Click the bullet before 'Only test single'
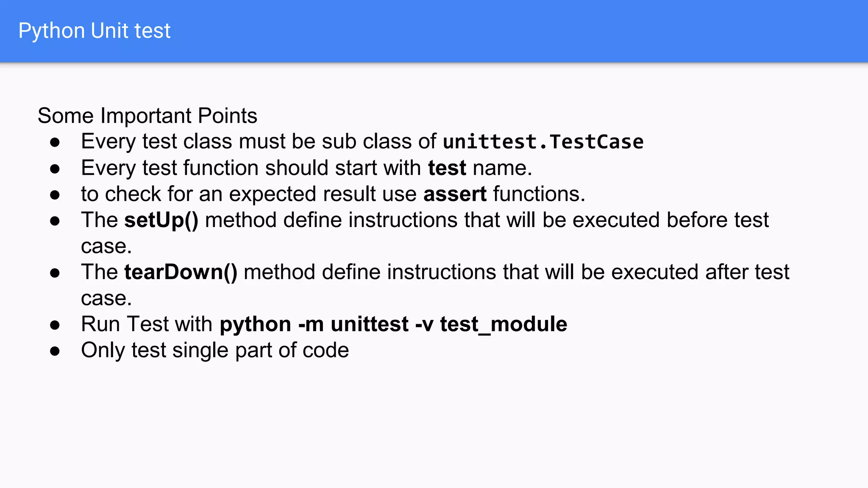Viewport: 868px width, 488px height. click(55, 351)
